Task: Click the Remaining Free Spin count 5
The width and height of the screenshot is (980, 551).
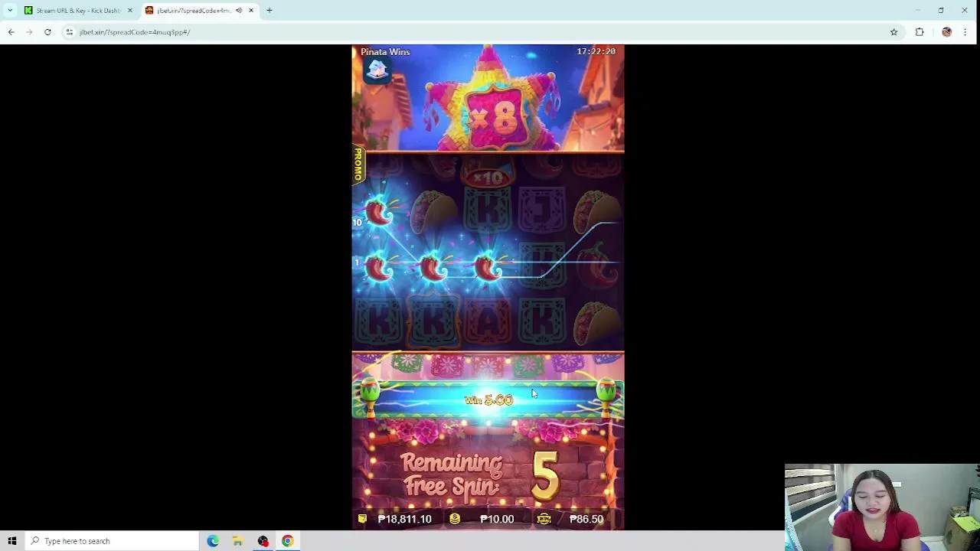Action: (545, 475)
